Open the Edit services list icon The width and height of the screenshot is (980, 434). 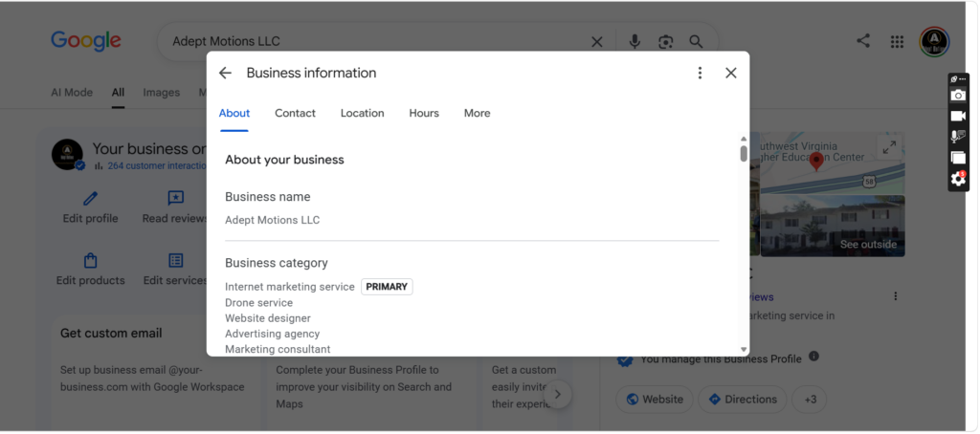pos(176,260)
